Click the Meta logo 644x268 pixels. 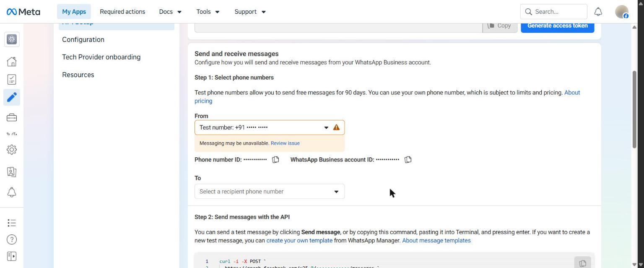[23, 12]
